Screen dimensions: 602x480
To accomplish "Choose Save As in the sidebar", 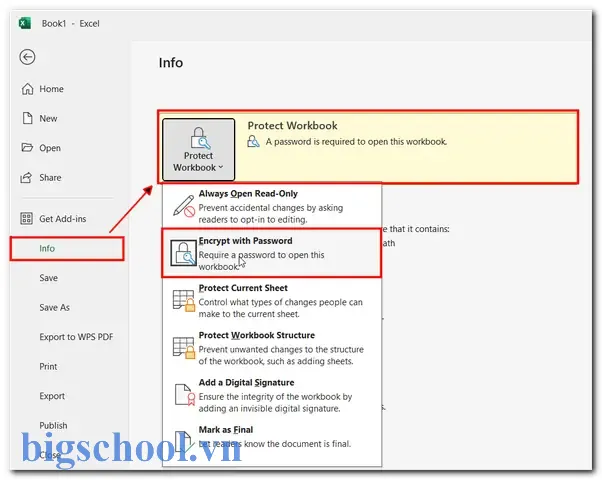I will tap(54, 307).
